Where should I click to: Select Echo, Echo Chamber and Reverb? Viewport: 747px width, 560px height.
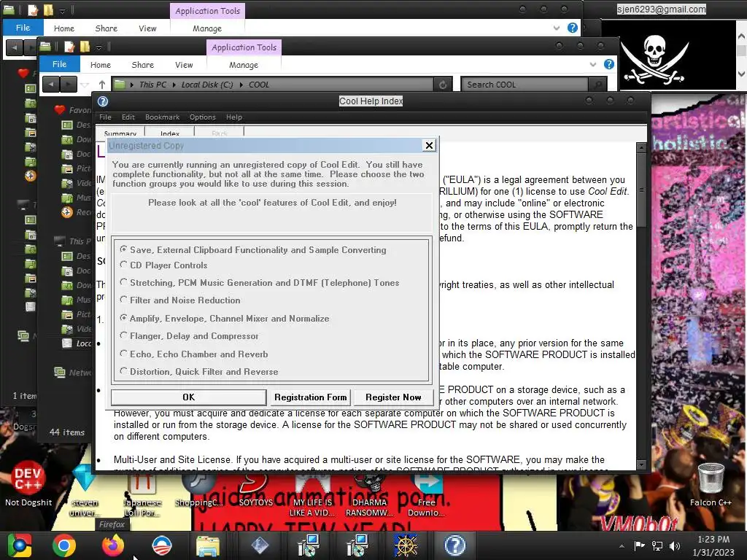(x=124, y=354)
